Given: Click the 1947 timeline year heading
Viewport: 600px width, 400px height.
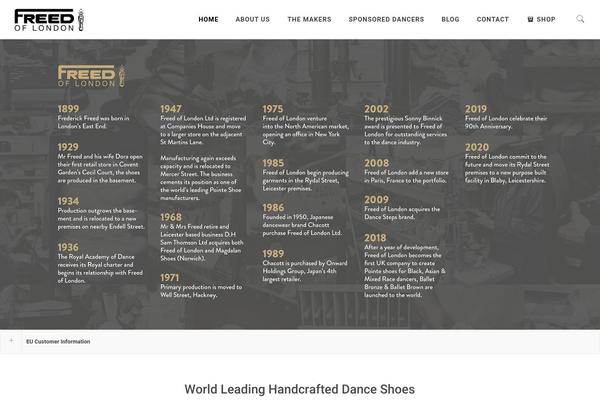Looking at the screenshot, I should 171,109.
